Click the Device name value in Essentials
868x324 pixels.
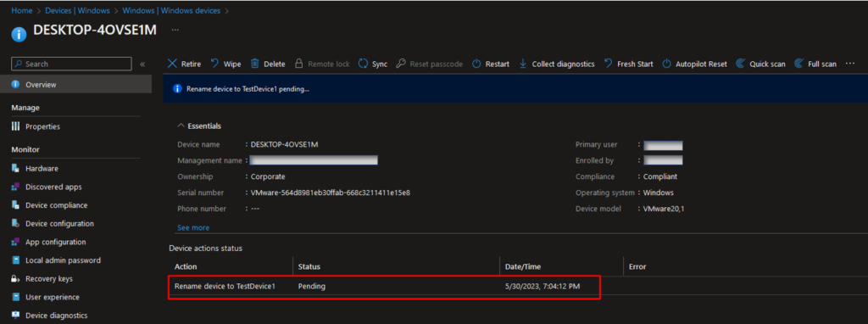(x=284, y=144)
